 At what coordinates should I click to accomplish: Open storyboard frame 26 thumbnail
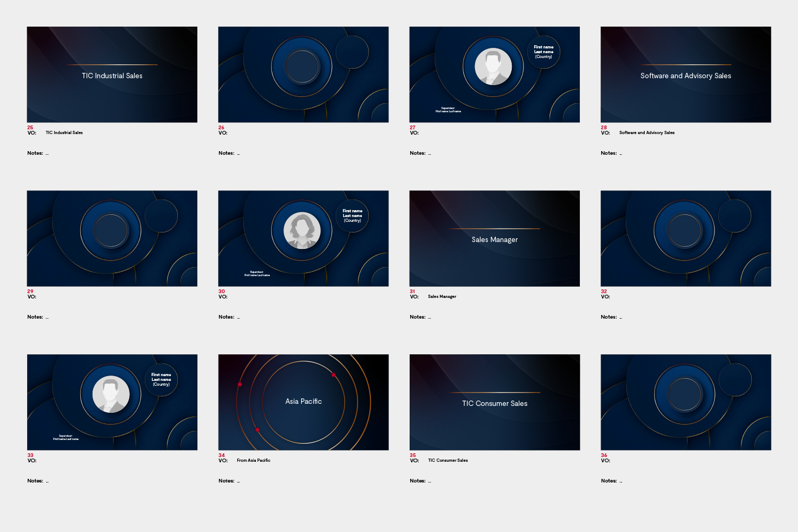(x=303, y=74)
